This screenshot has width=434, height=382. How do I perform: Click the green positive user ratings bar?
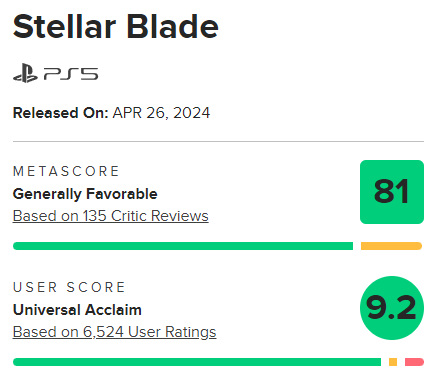(x=197, y=362)
